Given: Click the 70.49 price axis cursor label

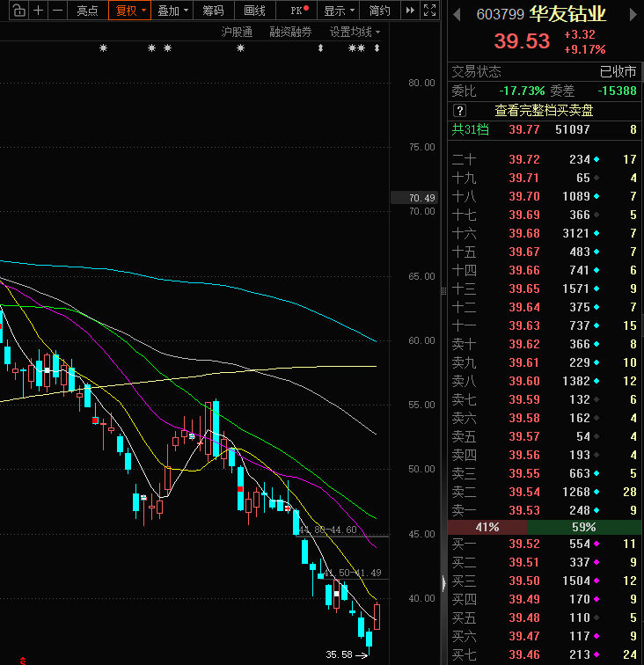Looking at the screenshot, I should click(x=414, y=198).
